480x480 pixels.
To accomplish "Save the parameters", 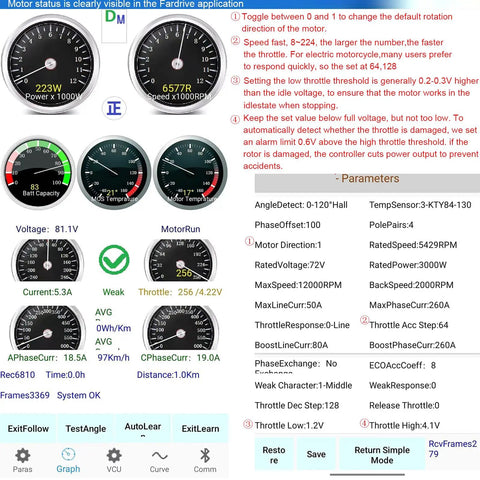I will [316, 454].
